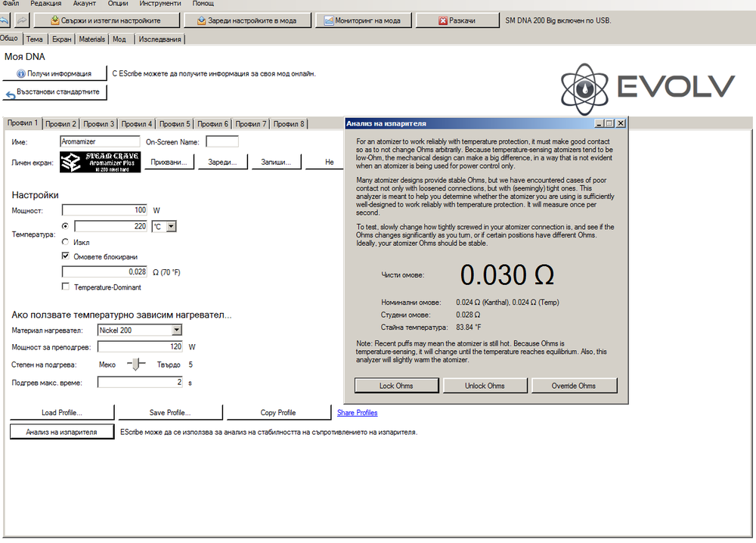This screenshot has width=756, height=543.
Task: Switch to the Мод tab
Action: pos(119,39)
